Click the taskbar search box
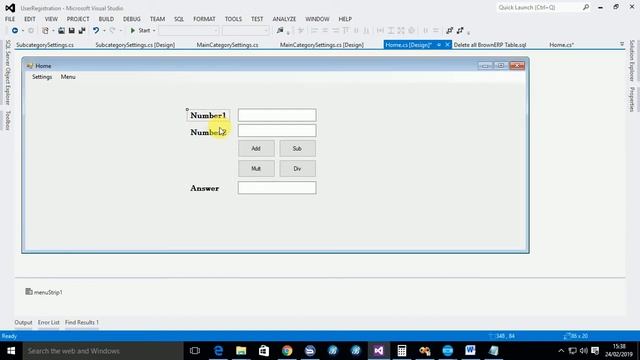640x360 pixels. 103,351
